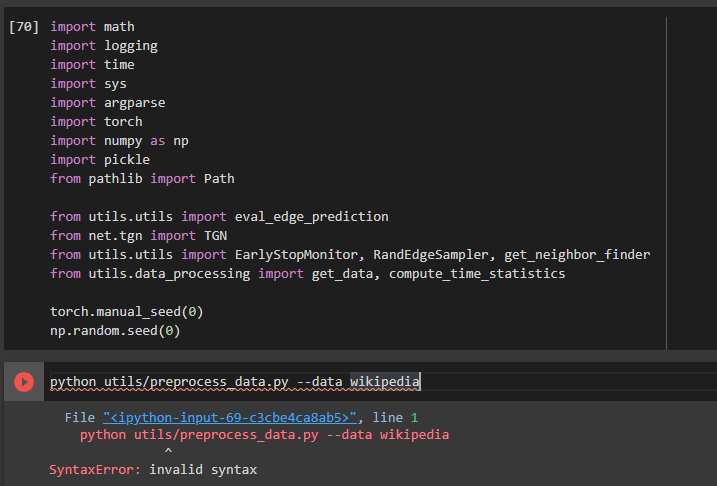Click the caret marker in the traceback
This screenshot has width=717, height=486.
click(168, 452)
